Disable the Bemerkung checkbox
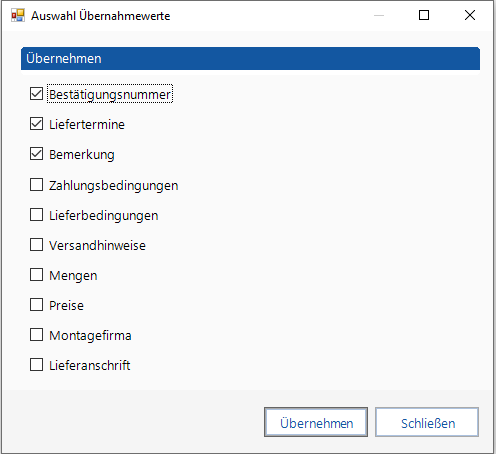Screen dimensions: 496x454 tap(36, 154)
